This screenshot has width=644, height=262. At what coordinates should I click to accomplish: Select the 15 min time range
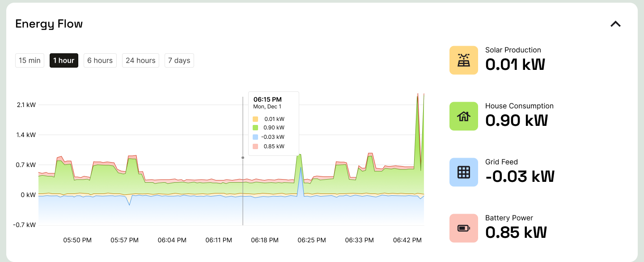(30, 60)
